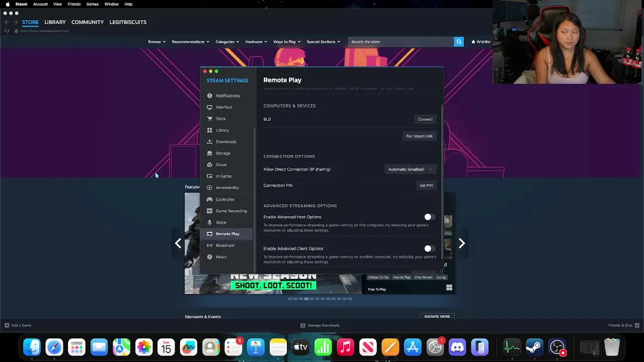Select the Music note icon
Viewport: 644px width, 362px height.
point(209,257)
